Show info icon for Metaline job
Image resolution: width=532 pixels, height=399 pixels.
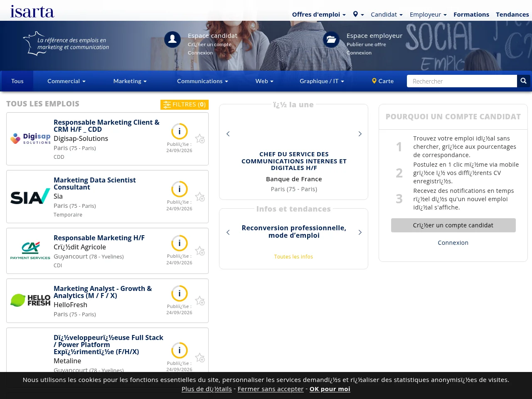pyautogui.click(x=180, y=350)
